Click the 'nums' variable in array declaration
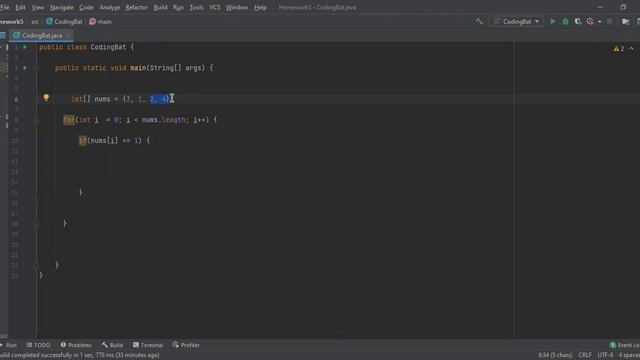Screen dimensions: 640x360 pyautogui.click(x=102, y=99)
